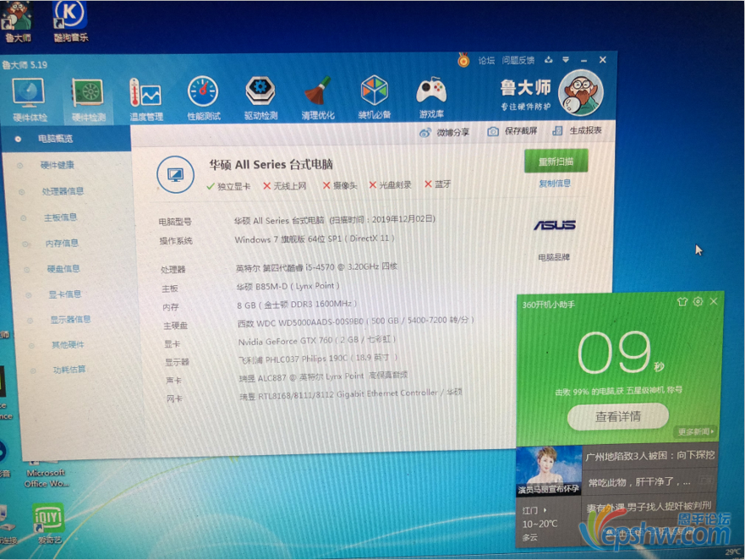
Task: Open the title bar dropdown menu arrow
Action: click(x=566, y=59)
